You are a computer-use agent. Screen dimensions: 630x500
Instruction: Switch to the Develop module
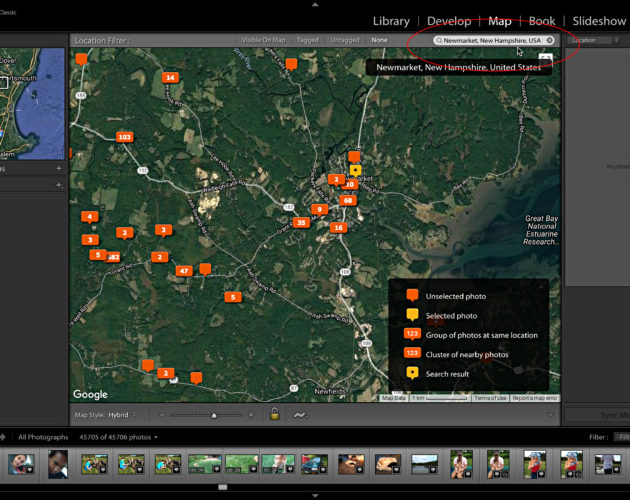click(x=449, y=21)
